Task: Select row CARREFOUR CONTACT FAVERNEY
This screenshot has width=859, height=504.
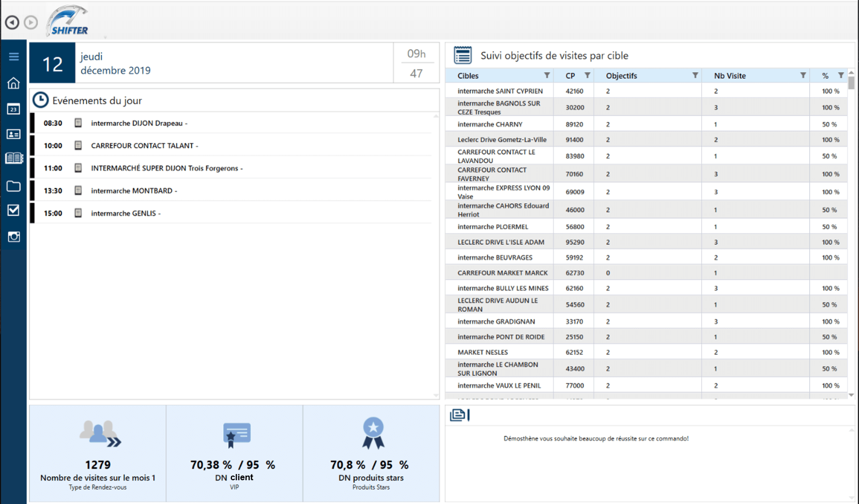Action: (x=646, y=174)
